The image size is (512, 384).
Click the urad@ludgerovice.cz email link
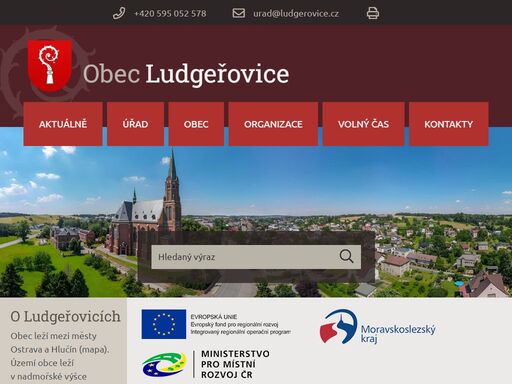tap(296, 14)
